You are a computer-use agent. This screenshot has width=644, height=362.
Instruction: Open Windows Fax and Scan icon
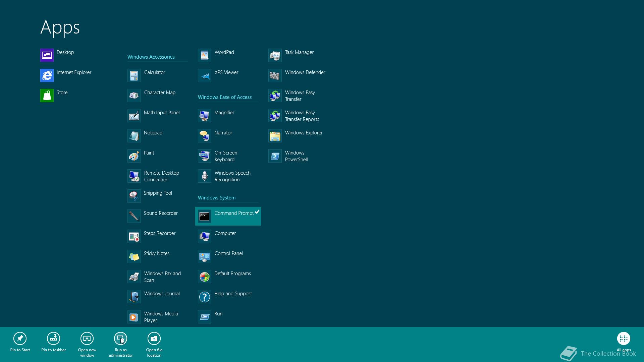pos(134,277)
